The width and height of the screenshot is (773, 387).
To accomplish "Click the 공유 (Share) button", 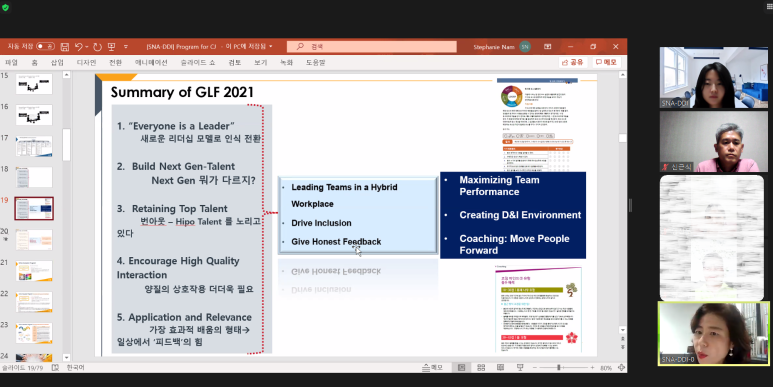I will click(x=572, y=63).
